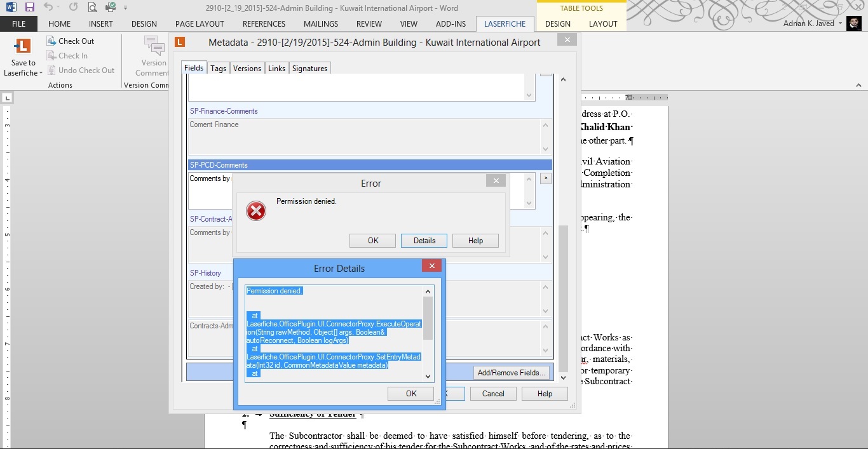
Task: Click Details in the Error dialog
Action: click(x=424, y=241)
